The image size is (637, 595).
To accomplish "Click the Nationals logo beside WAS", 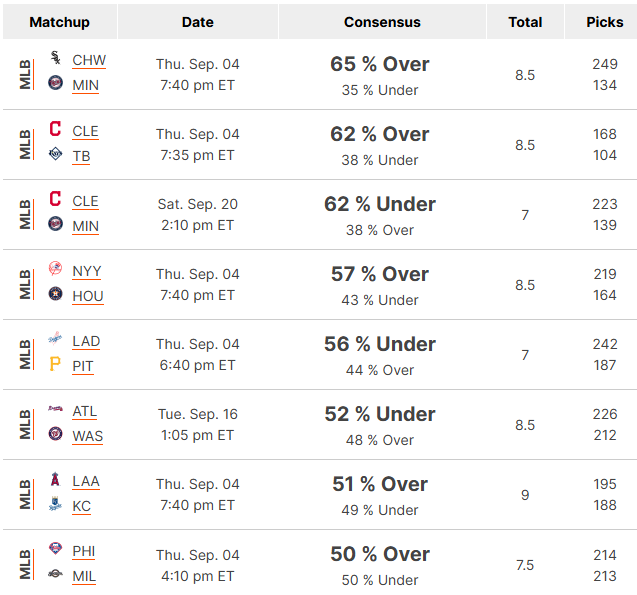I will (x=56, y=433).
